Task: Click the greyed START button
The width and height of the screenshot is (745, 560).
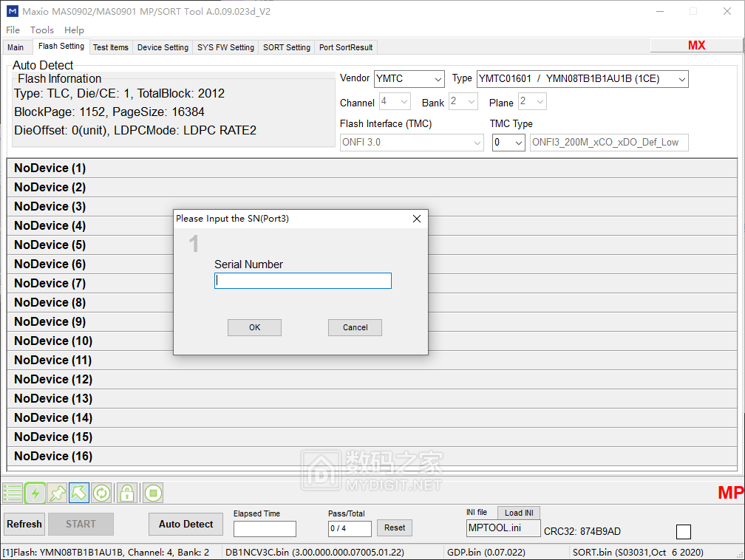Action: point(81,524)
